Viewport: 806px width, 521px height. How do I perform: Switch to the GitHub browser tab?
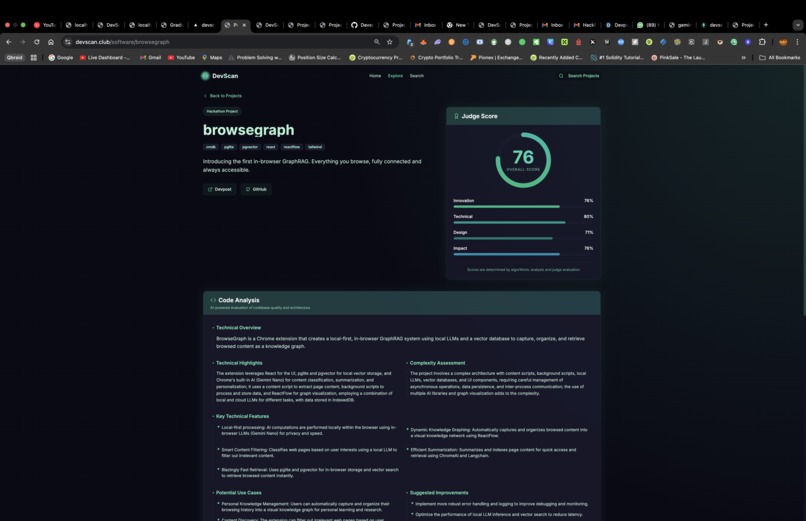(363, 25)
